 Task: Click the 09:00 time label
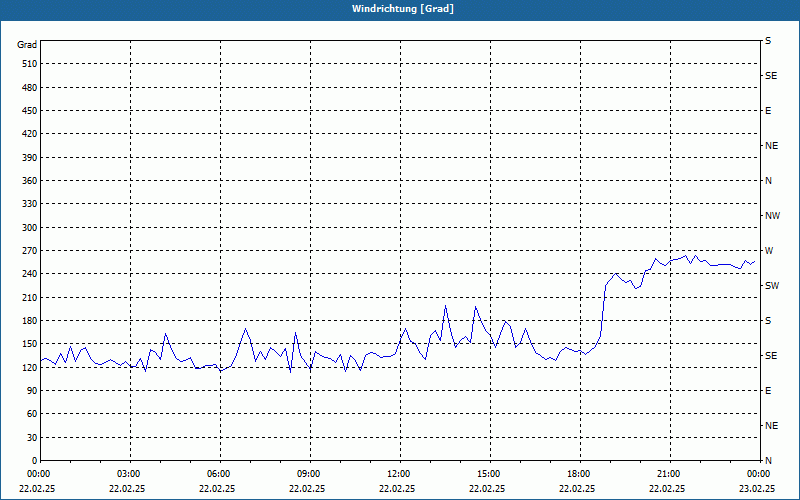point(310,474)
